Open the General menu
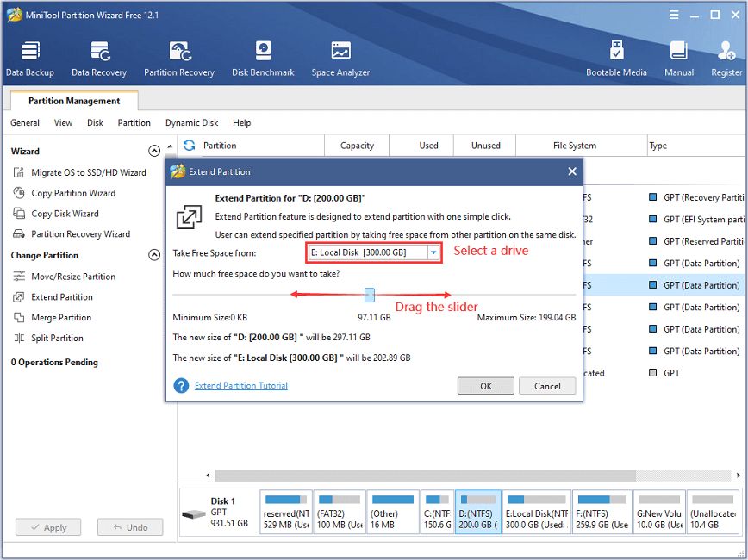 (x=25, y=122)
